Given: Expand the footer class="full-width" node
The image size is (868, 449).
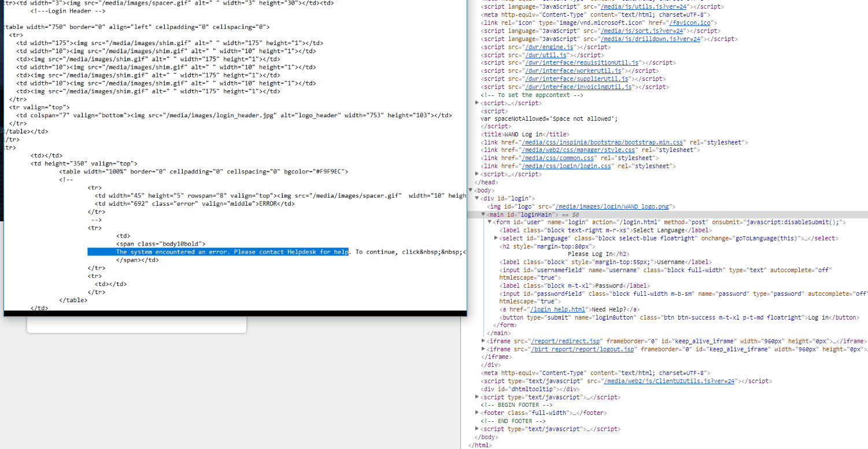Looking at the screenshot, I should click(x=477, y=413).
